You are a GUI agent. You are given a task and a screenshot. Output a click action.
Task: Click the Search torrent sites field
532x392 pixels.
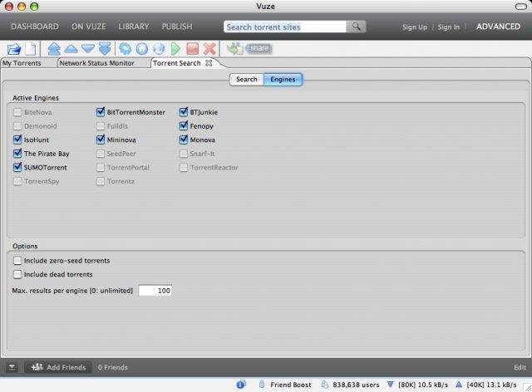[x=284, y=27]
